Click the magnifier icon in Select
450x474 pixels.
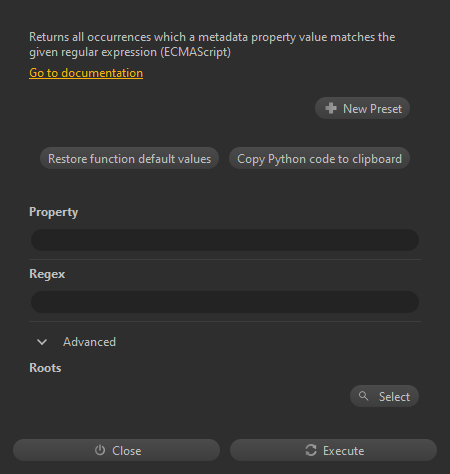click(x=364, y=396)
